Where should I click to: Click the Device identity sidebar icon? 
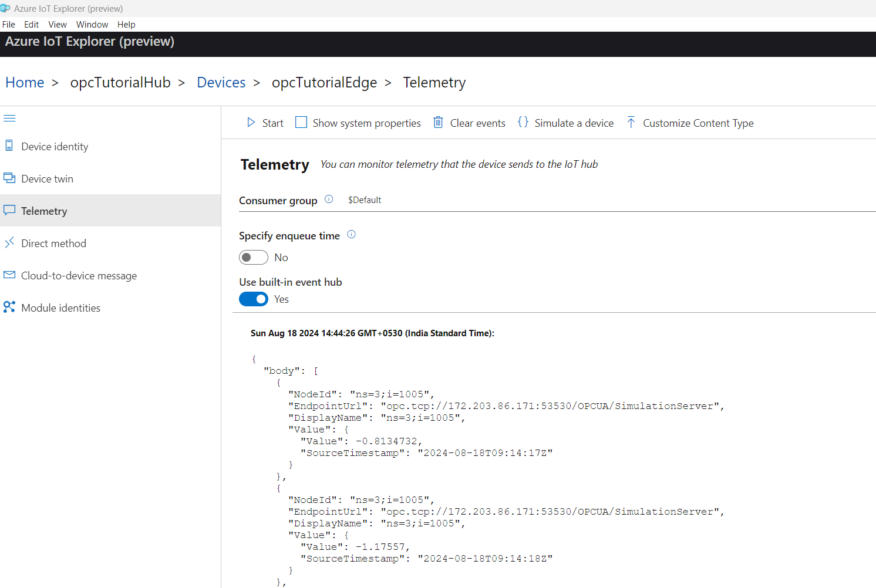(x=9, y=146)
